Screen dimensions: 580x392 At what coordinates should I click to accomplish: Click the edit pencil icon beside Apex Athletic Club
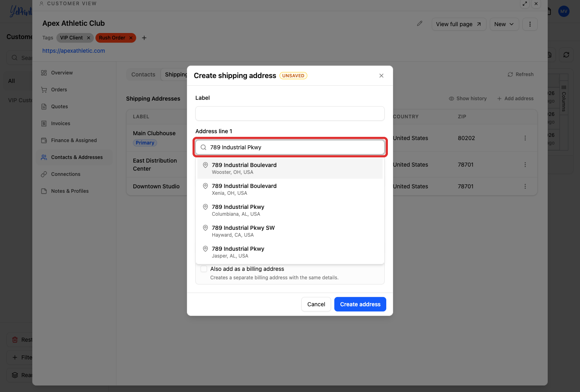tap(420, 24)
